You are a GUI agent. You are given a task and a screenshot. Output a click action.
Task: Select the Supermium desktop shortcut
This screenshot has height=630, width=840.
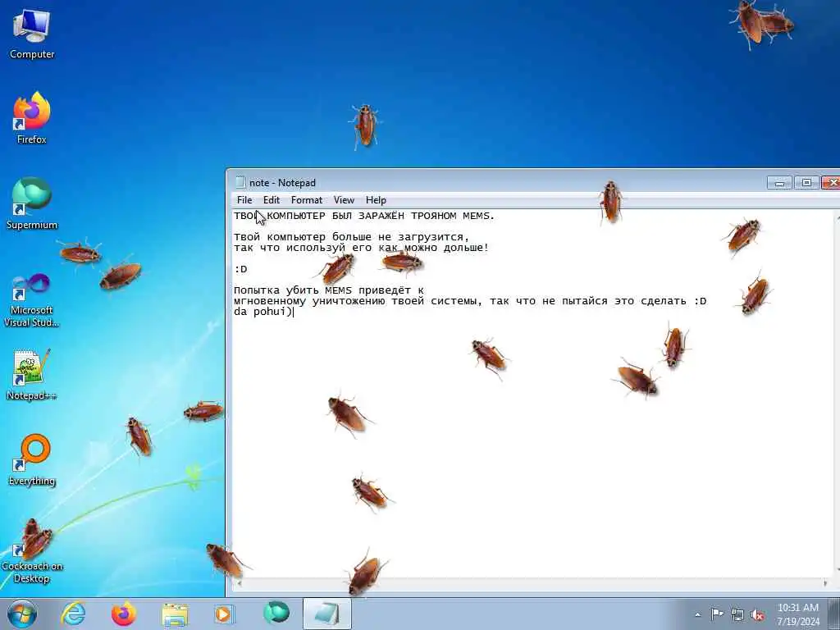32,203
